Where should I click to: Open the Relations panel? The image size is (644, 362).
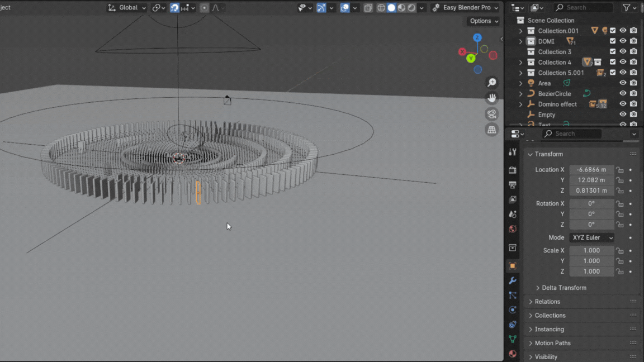[547, 302]
